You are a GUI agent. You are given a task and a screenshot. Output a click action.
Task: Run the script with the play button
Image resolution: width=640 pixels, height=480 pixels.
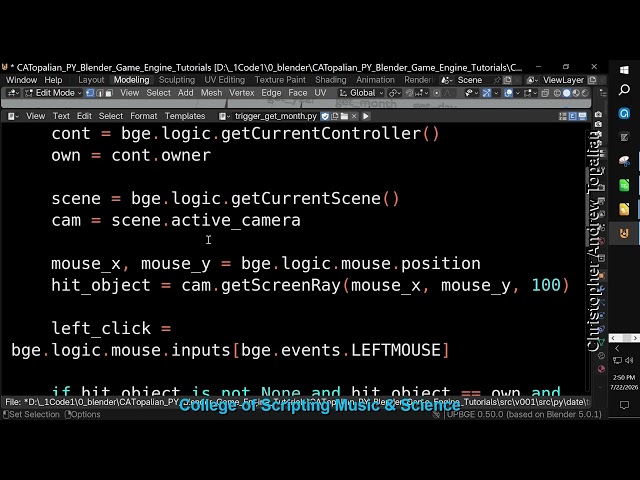click(366, 116)
